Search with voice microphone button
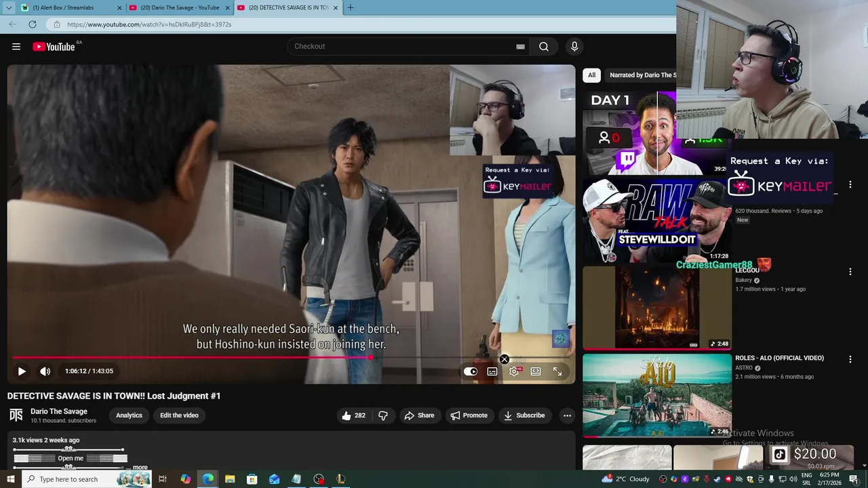The height and width of the screenshot is (488, 868). (x=574, y=47)
